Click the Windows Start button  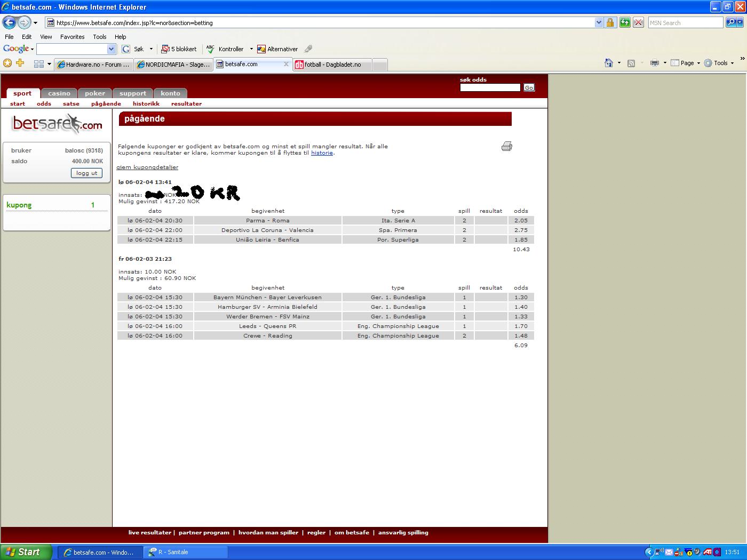(x=26, y=552)
